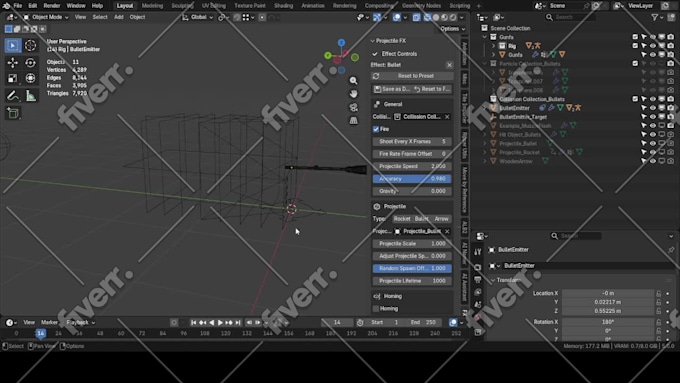This screenshot has width=680, height=383.
Task: Select the Scale tool
Action: click(13, 78)
